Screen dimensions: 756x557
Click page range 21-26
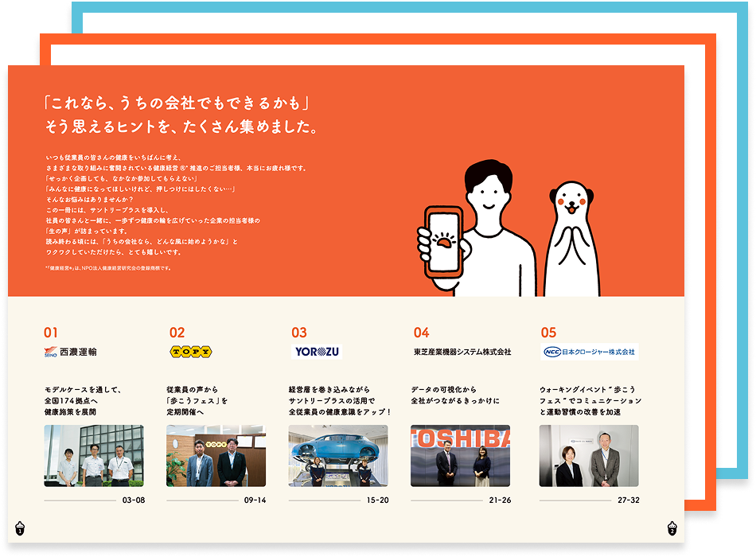[x=500, y=500]
